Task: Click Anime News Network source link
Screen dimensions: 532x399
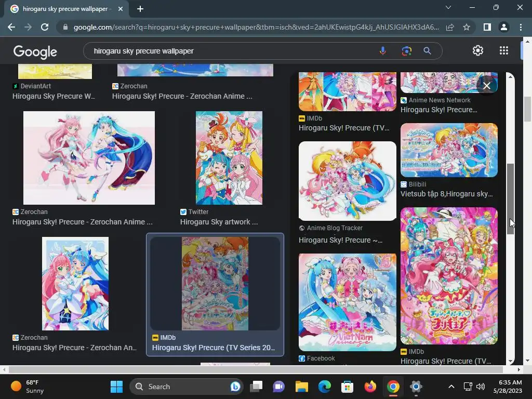Action: tap(440, 100)
